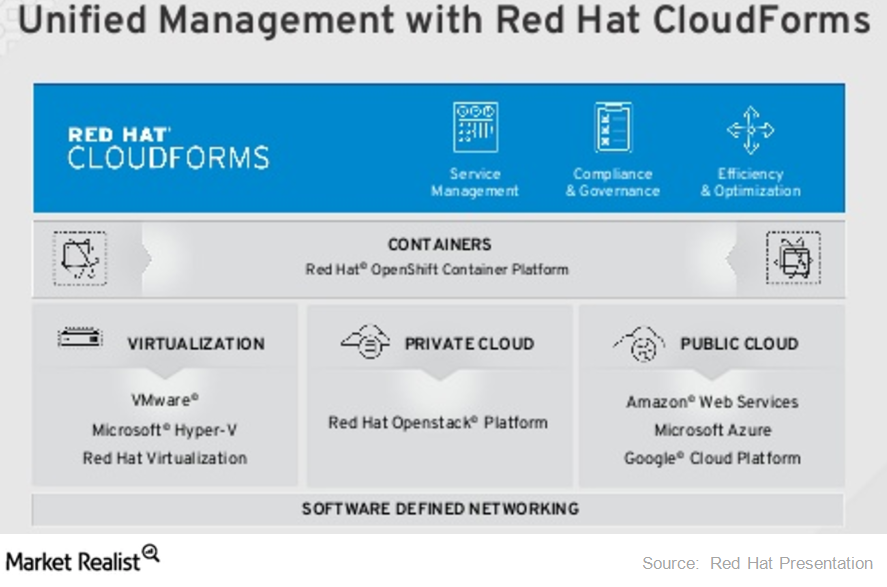Screen dimensions: 887x587
Task: Click the 'Amazon Web Services' entry
Action: coord(712,402)
